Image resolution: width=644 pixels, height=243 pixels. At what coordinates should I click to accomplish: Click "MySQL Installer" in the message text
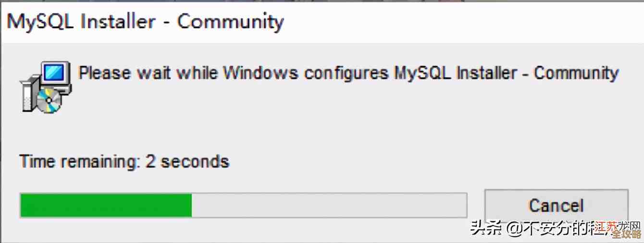[456, 73]
